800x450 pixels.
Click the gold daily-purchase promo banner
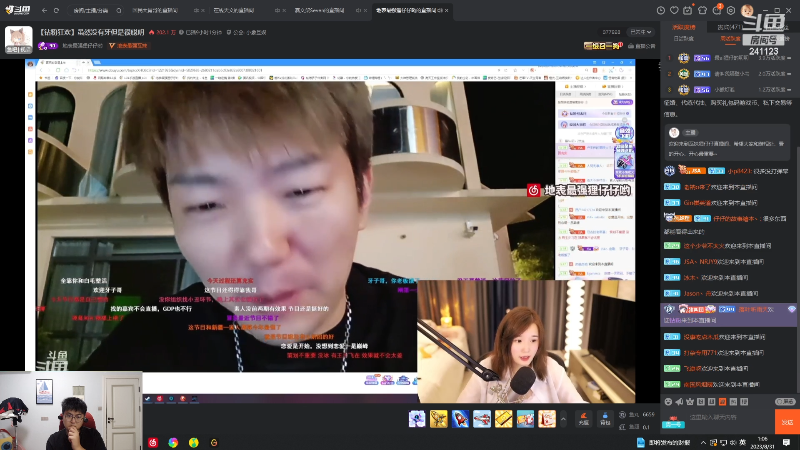point(603,46)
